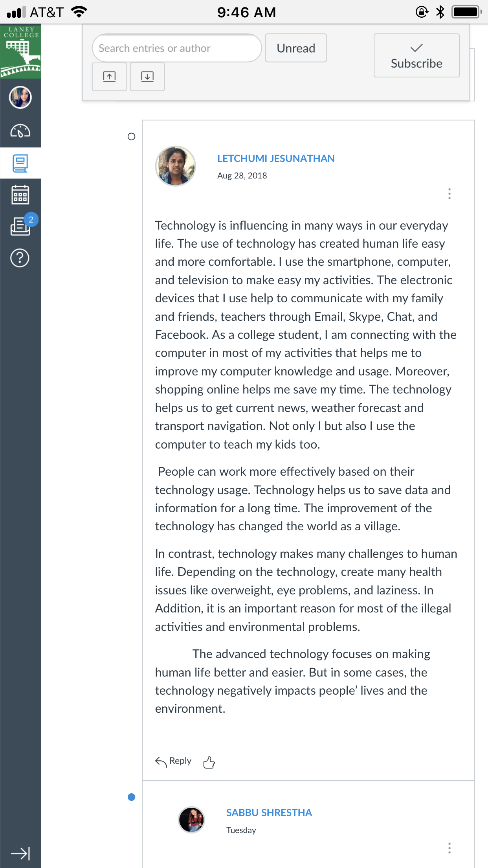488x868 pixels.
Task: Mark Sabbu Shrestha's post read via blue dot
Action: pyautogui.click(x=132, y=797)
